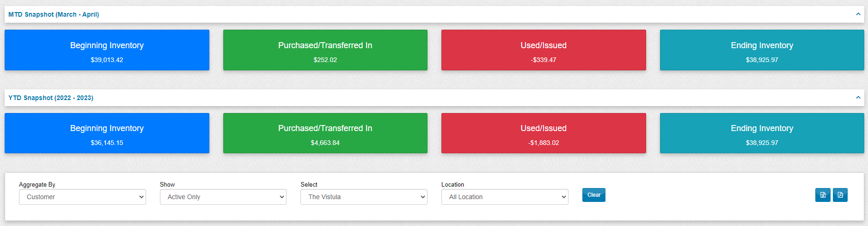Open the Aggregate By dropdown
Viewport: 868px width, 226px height.
pos(82,197)
